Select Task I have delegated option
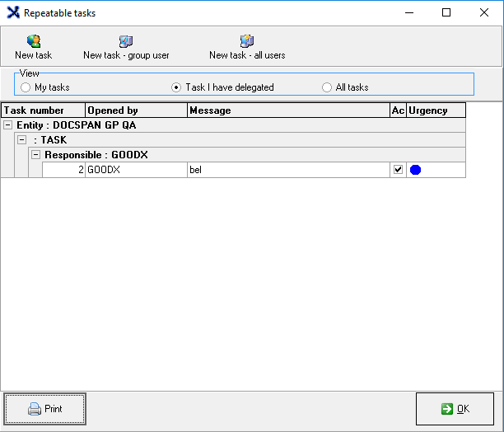504x432 pixels. [175, 87]
